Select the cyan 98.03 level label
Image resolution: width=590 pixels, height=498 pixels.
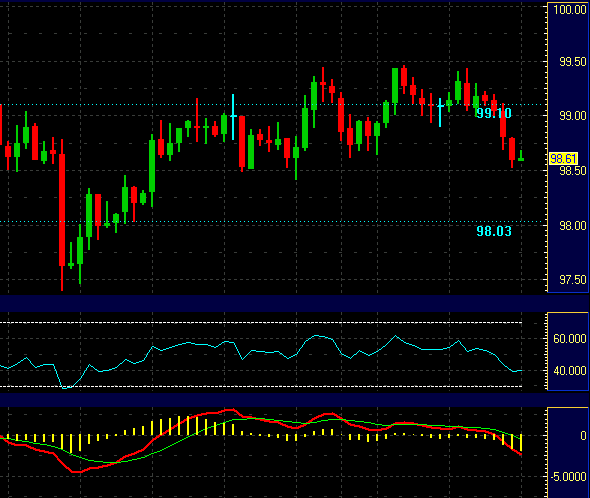coord(494,231)
